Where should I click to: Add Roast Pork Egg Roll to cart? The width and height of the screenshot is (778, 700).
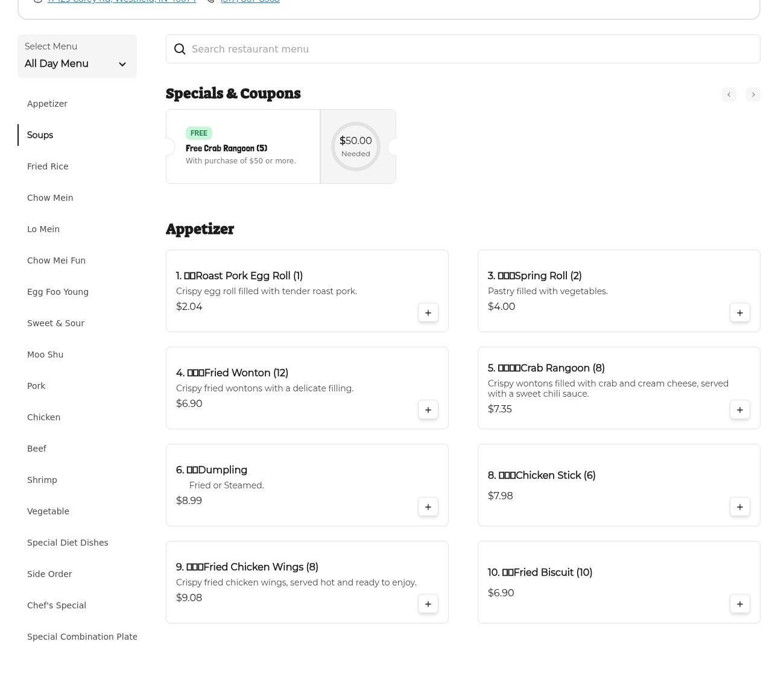[428, 313]
